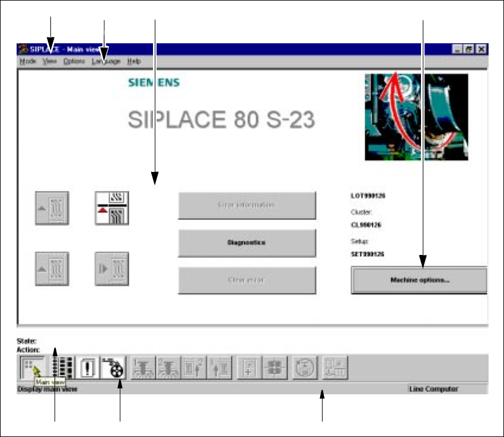Screen dimensions: 504x437
Task: Click the board with plus sign toolbar icon
Action: [250, 368]
